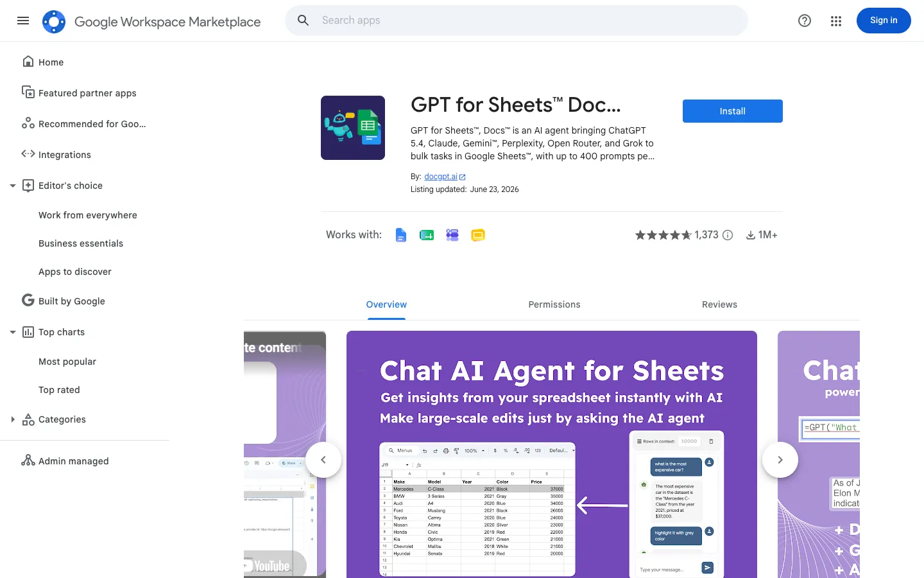Select Apps to discover
Viewport: 924px width, 578px height.
pos(75,272)
